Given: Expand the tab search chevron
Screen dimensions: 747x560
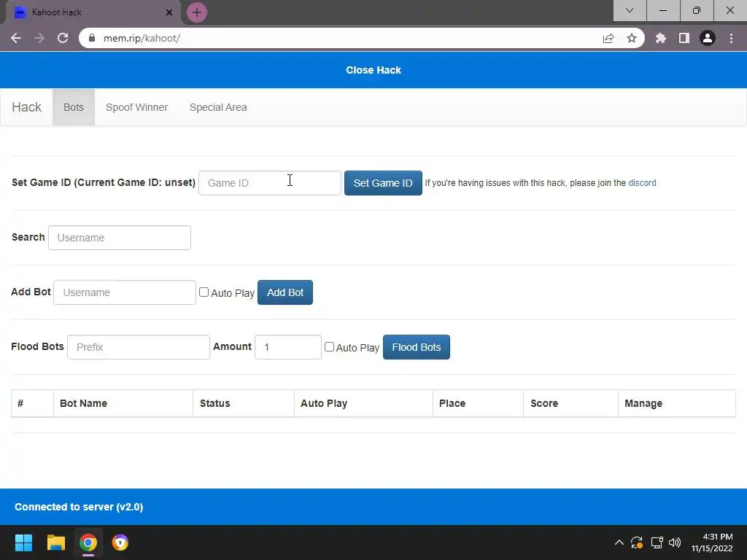Looking at the screenshot, I should 630,10.
